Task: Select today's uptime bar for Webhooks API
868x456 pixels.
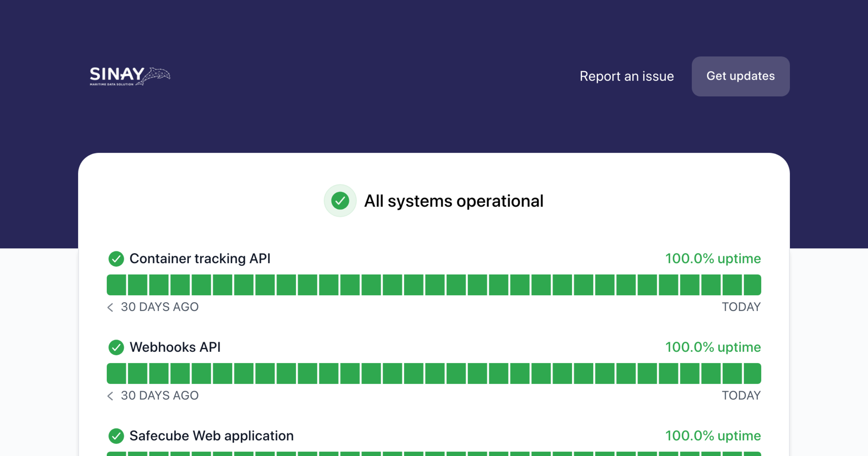Action: pos(752,373)
